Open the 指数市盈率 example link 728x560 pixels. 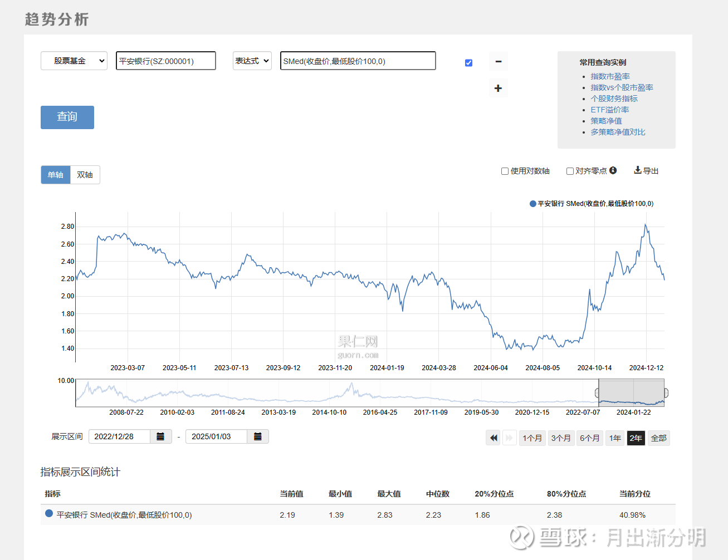(610, 76)
